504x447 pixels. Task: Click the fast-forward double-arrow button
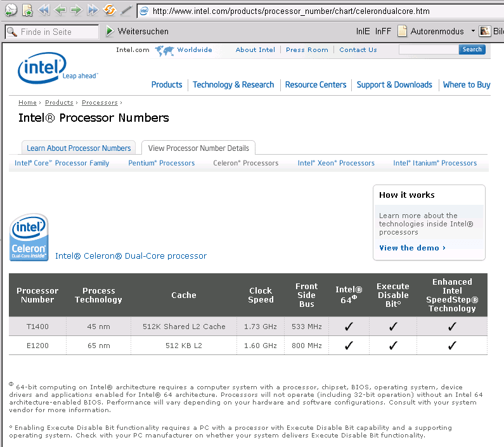pyautogui.click(x=93, y=10)
